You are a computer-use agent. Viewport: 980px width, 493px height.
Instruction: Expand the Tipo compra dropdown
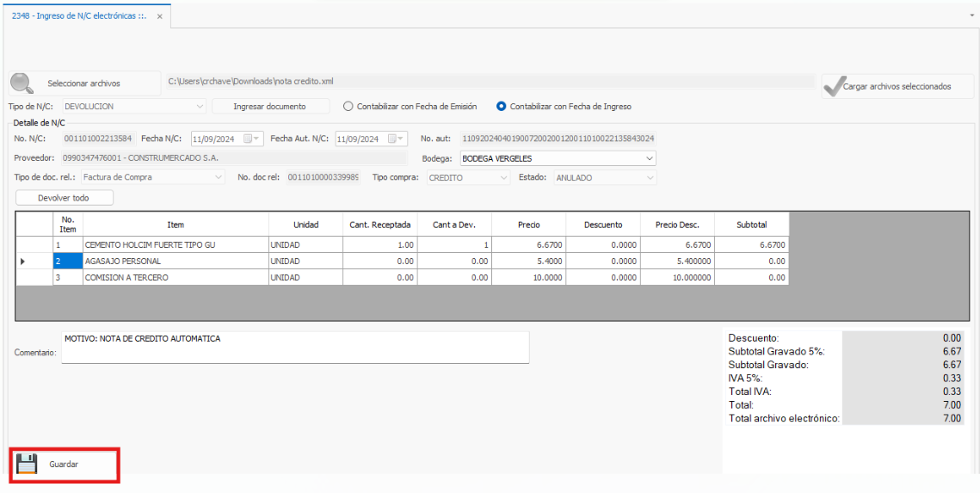(504, 177)
